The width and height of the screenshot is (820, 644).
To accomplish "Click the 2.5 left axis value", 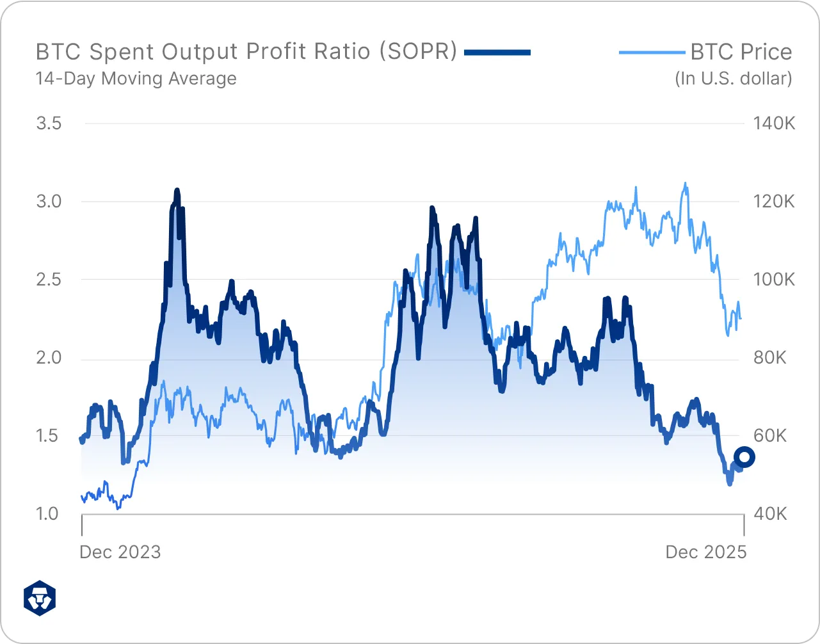I will click(49, 280).
